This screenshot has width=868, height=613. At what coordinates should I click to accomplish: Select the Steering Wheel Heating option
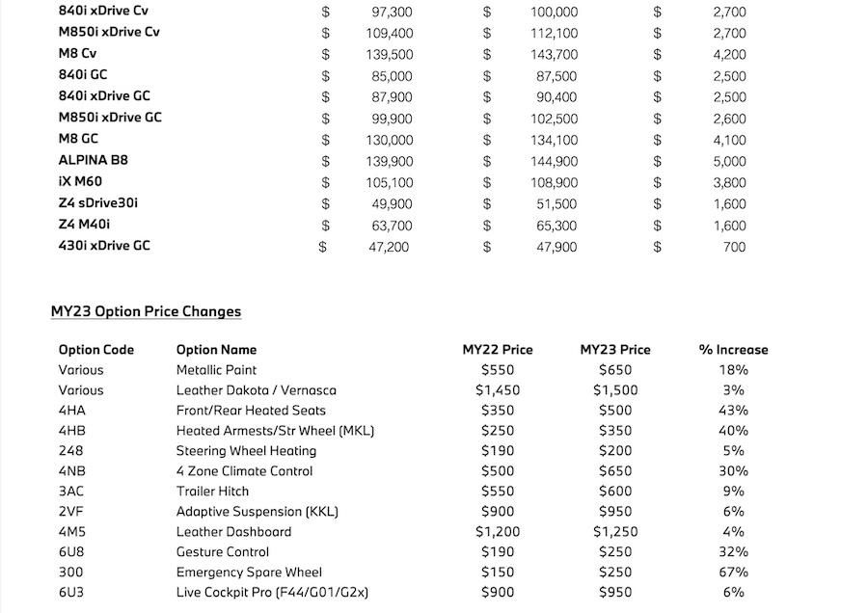246,451
